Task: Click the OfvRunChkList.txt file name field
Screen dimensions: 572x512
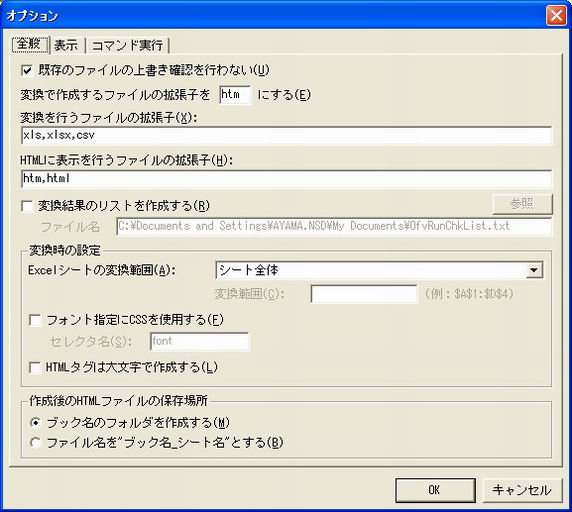Action: (x=334, y=226)
